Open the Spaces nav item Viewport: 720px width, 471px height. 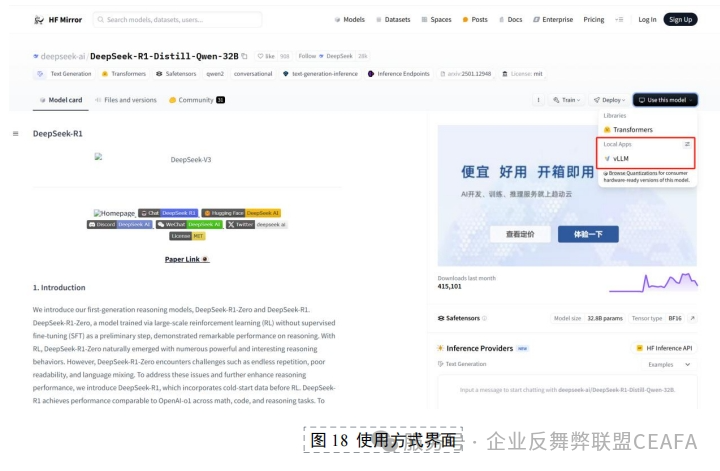(436, 20)
